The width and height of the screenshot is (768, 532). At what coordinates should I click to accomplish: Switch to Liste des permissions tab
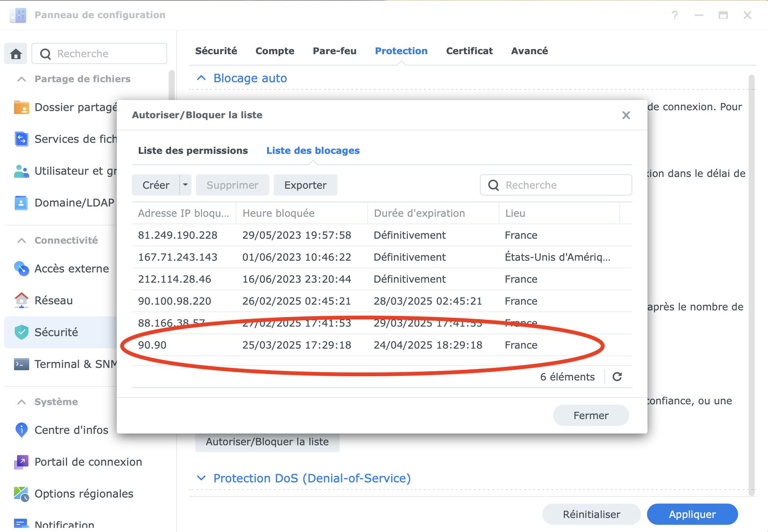click(193, 150)
